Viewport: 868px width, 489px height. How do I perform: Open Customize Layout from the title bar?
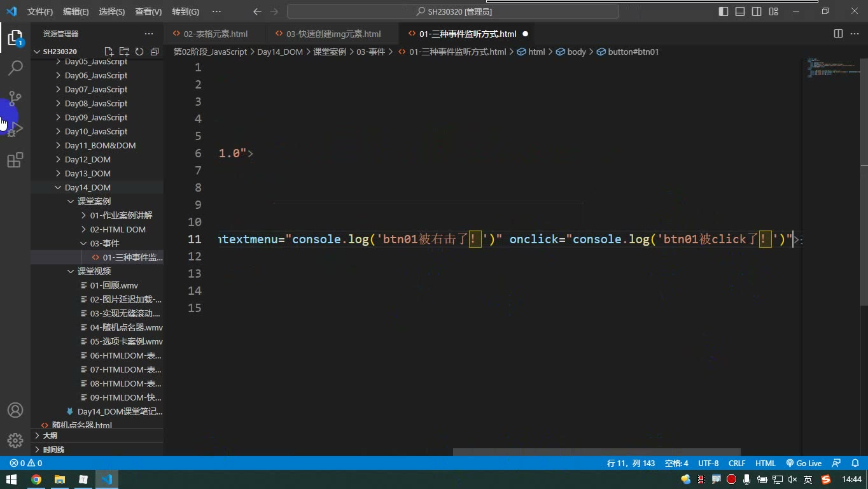click(773, 11)
